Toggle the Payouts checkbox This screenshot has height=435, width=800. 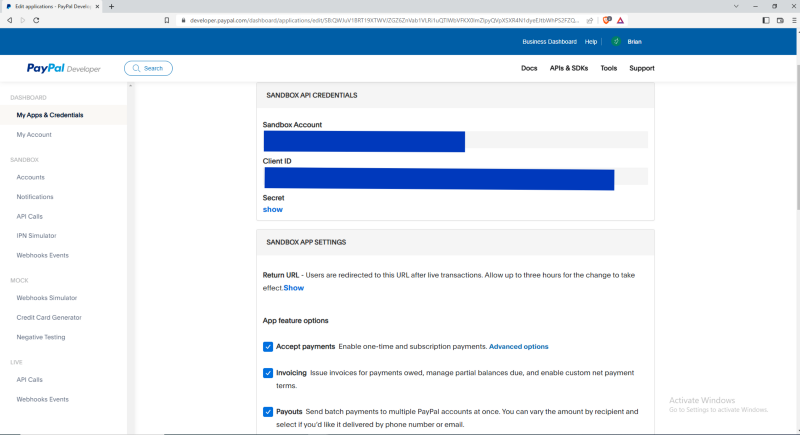click(x=268, y=412)
